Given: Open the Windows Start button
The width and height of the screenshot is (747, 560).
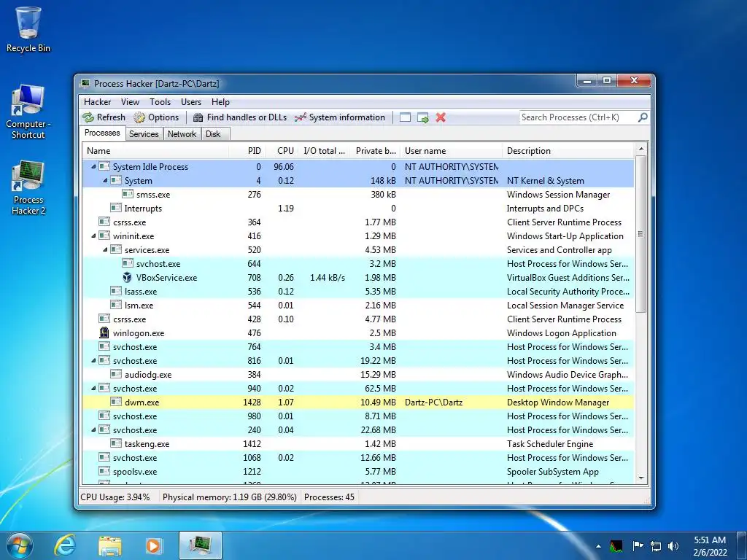Looking at the screenshot, I should (19, 545).
